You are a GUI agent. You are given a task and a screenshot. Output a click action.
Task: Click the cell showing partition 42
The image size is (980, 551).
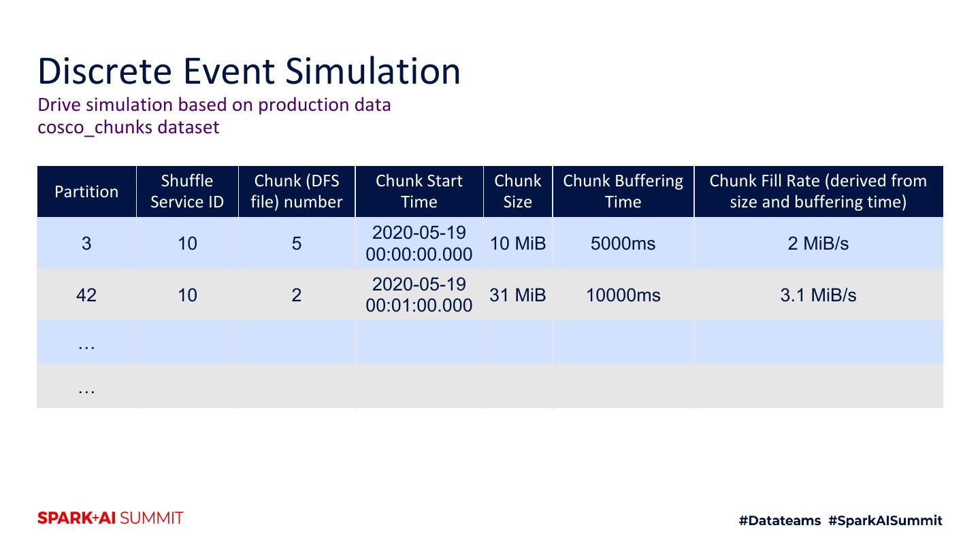[86, 295]
